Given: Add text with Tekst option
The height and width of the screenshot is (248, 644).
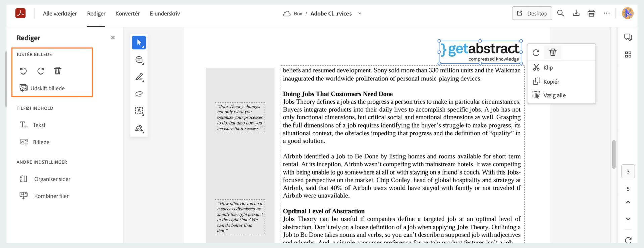Looking at the screenshot, I should pyautogui.click(x=33, y=125).
